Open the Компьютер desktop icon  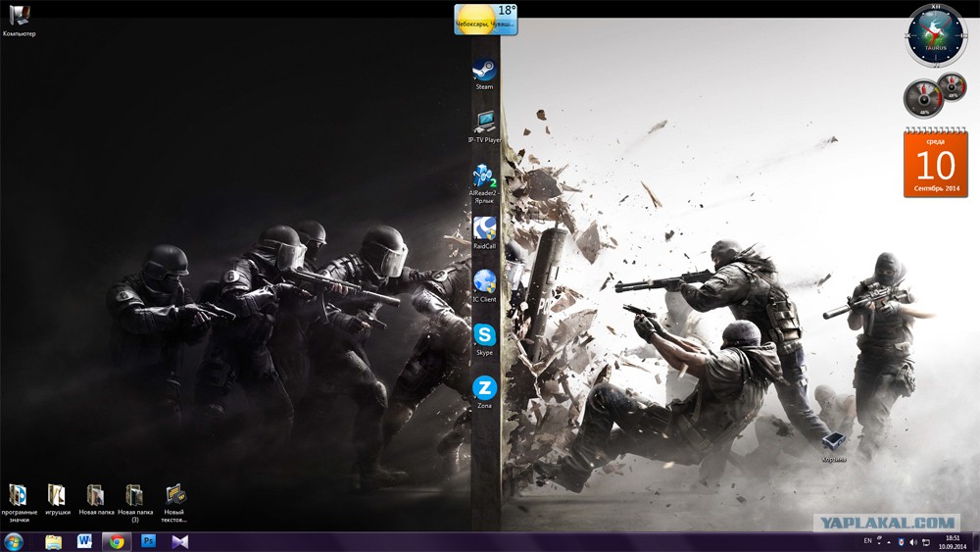click(x=20, y=20)
